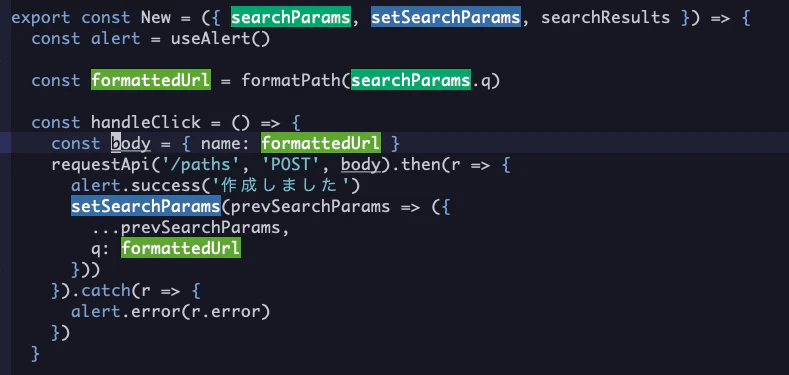Click the 'export' keyword
This screenshot has height=375, width=789.
click(41, 18)
